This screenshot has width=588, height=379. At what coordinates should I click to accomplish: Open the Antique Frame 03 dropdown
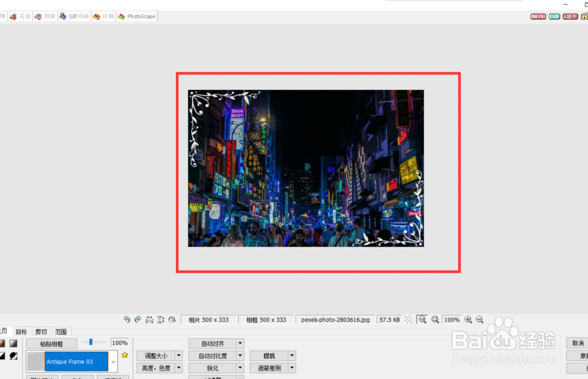[x=113, y=361]
